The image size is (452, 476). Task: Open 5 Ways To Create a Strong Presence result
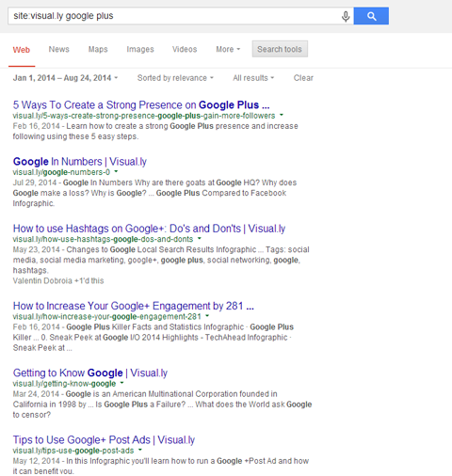coord(141,104)
